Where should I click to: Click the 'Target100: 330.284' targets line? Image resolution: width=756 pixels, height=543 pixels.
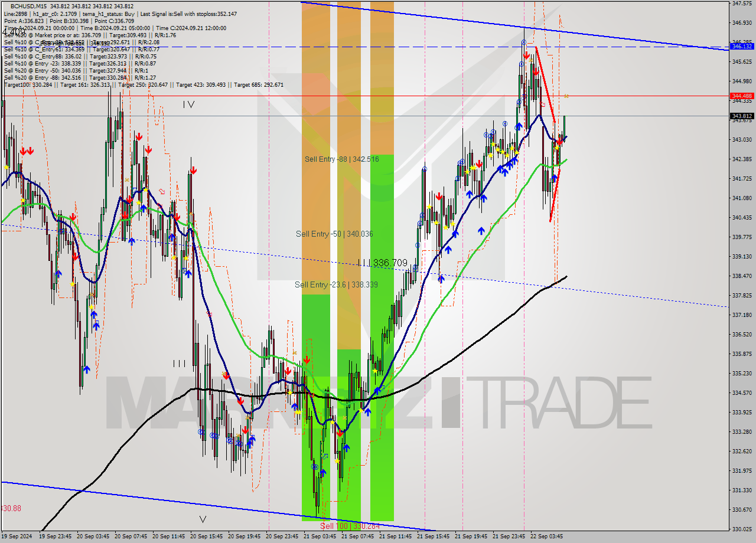(x=144, y=85)
